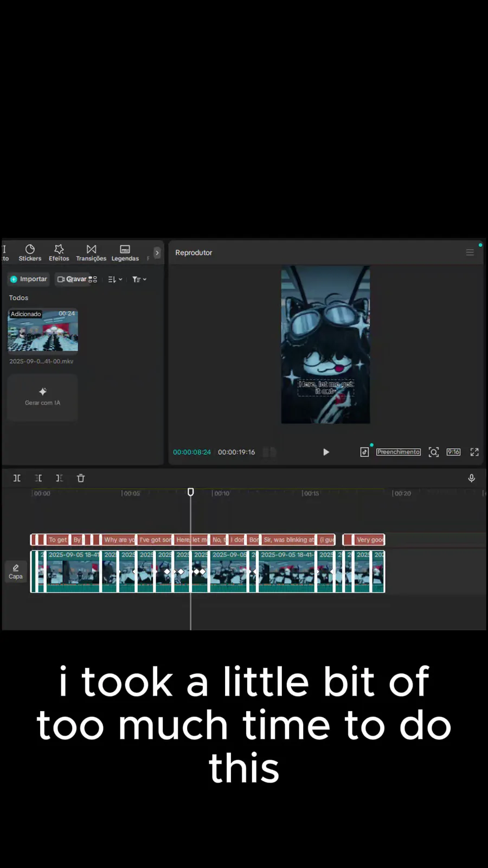
Task: Click the microphone voiceover icon
Action: pos(472,478)
